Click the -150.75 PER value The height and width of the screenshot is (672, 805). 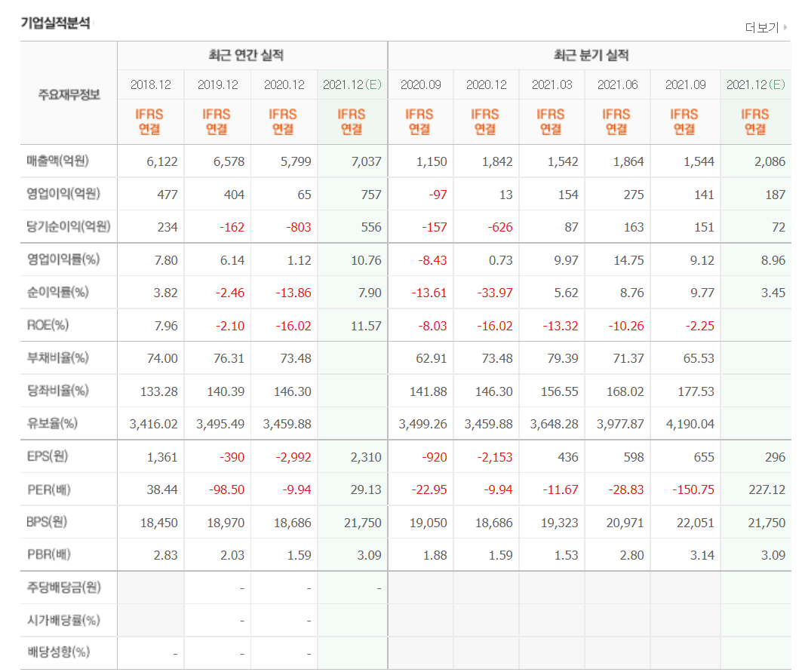click(693, 489)
